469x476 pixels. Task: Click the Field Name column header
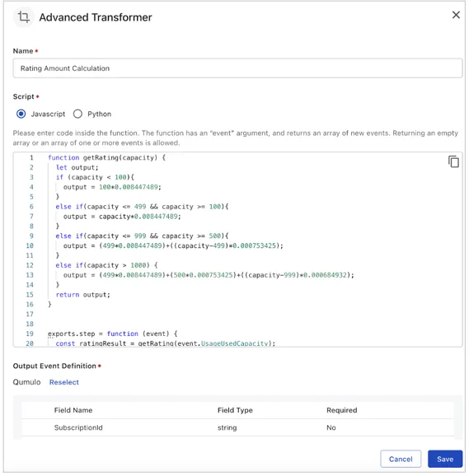pos(73,410)
